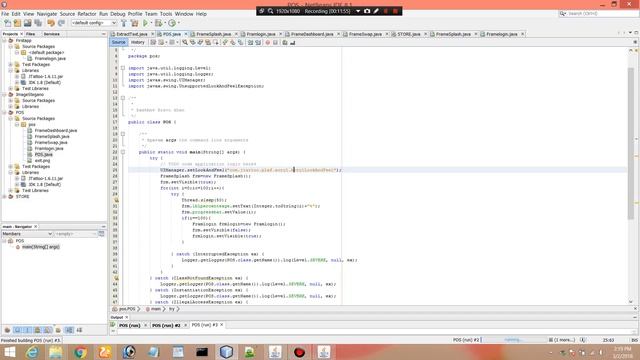
Task: Expand the ImageStegano project node
Action: (4, 94)
